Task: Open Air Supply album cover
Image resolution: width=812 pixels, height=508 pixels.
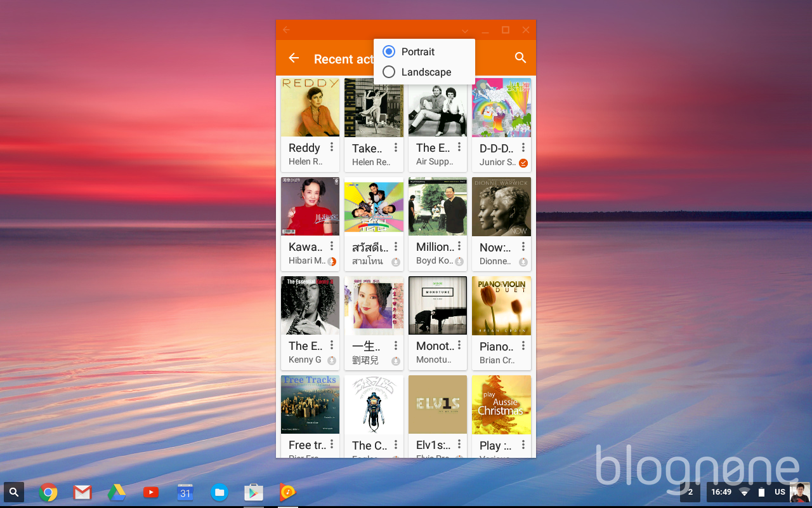Action: click(438, 107)
